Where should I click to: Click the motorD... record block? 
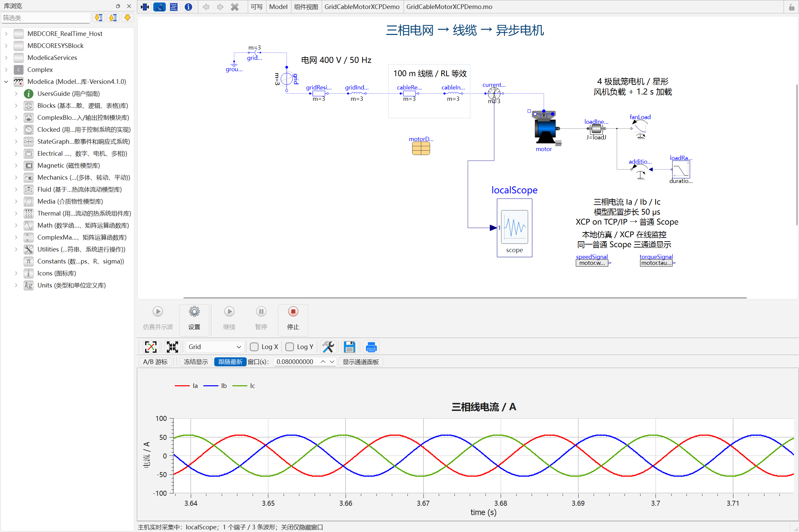(x=421, y=148)
